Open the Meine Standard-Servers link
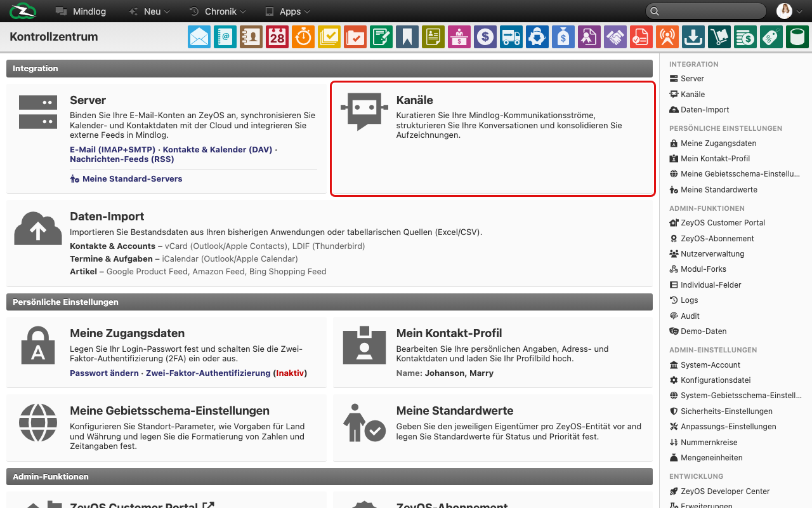 126,179
